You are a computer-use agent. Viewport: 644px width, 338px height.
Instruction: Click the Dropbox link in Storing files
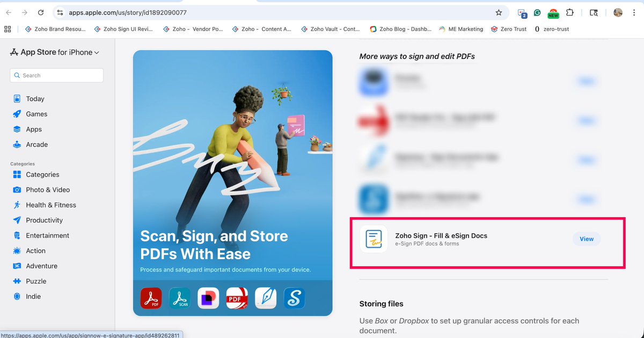point(414,321)
